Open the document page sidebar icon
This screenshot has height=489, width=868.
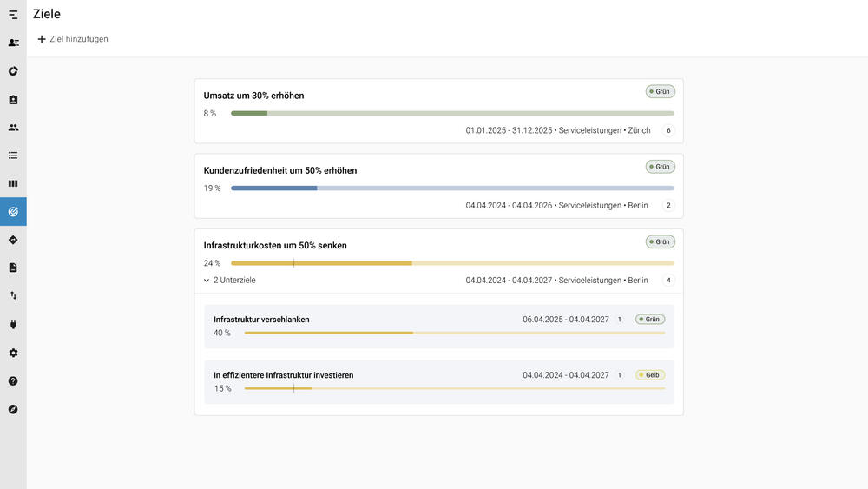pyautogui.click(x=13, y=268)
